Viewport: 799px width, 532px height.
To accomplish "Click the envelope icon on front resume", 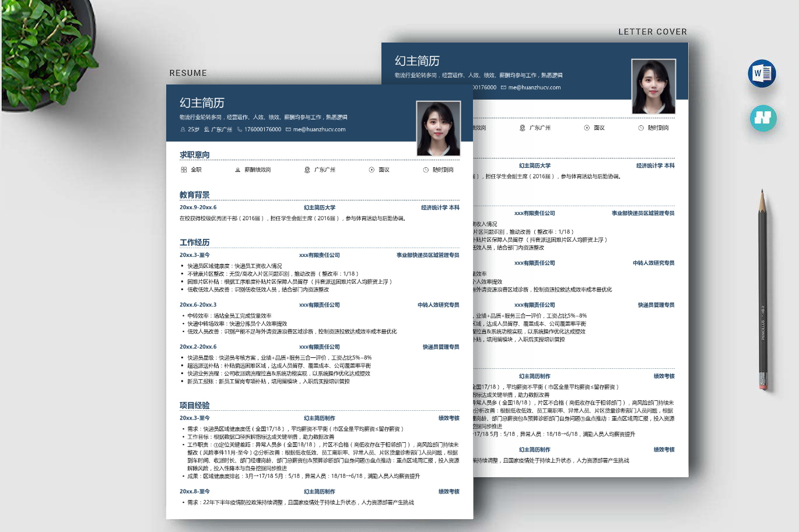I will (x=288, y=129).
